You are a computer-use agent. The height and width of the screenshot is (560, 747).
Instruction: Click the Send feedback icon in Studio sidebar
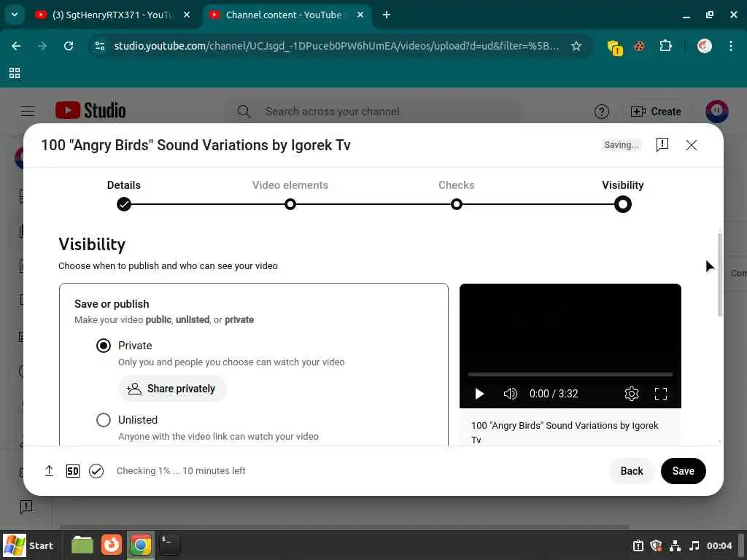click(x=26, y=507)
